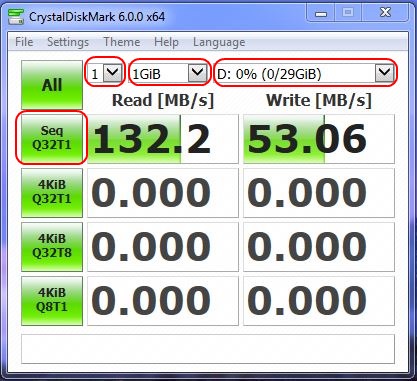Click the Write [MB/s] column header
The image size is (417, 381).
(x=319, y=101)
